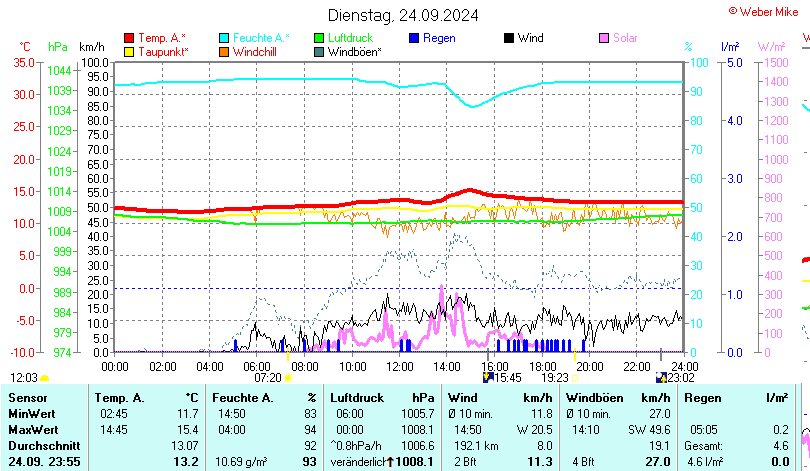The height and width of the screenshot is (471, 810).
Task: Click the blue Regen legend square
Action: (x=414, y=38)
